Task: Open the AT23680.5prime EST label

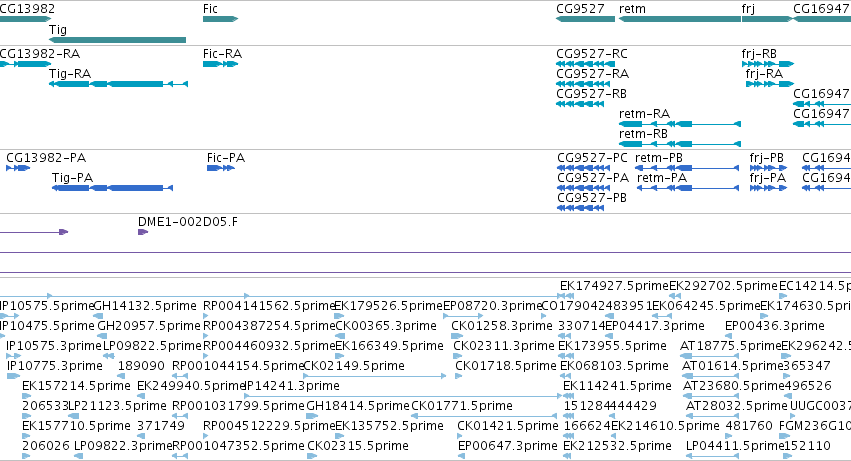Action: point(734,387)
